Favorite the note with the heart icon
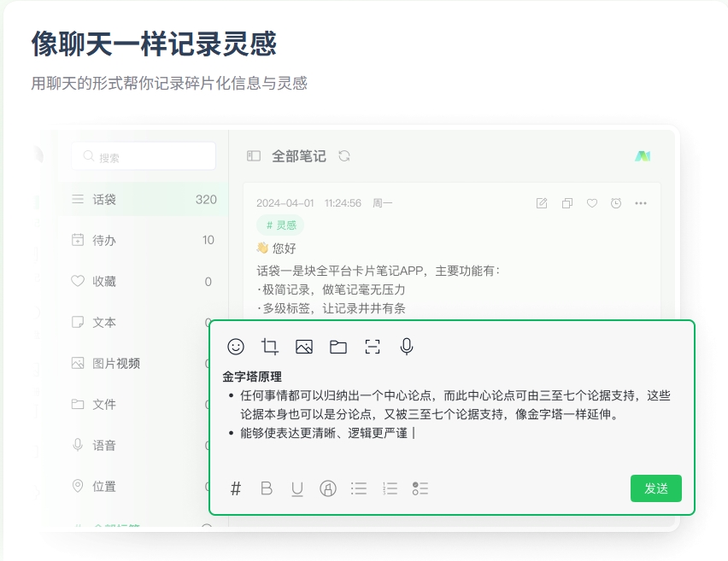 point(591,203)
